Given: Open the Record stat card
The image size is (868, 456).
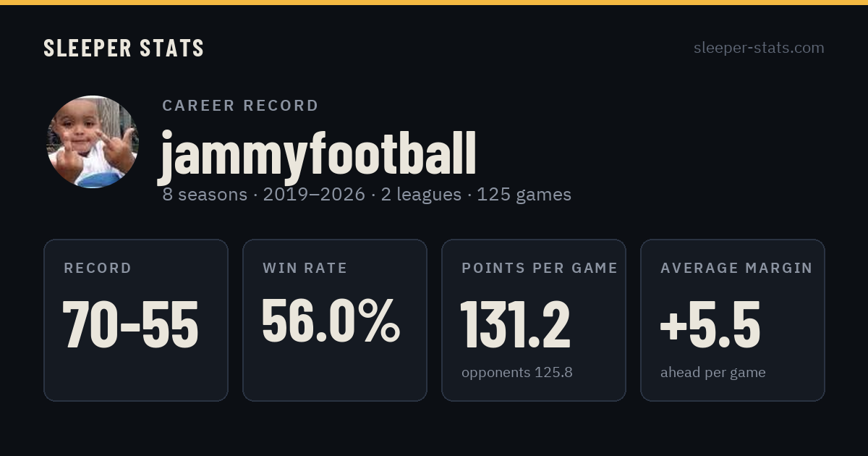Looking at the screenshot, I should point(136,320).
